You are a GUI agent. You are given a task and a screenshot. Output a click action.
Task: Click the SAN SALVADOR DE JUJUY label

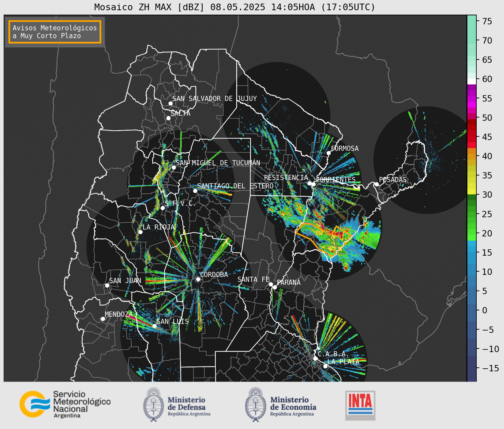tap(215, 99)
